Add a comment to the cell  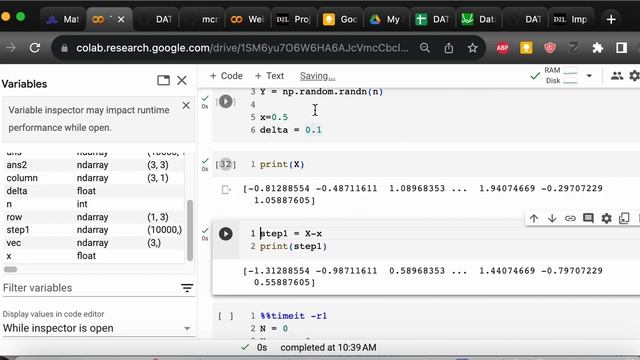[588, 218]
